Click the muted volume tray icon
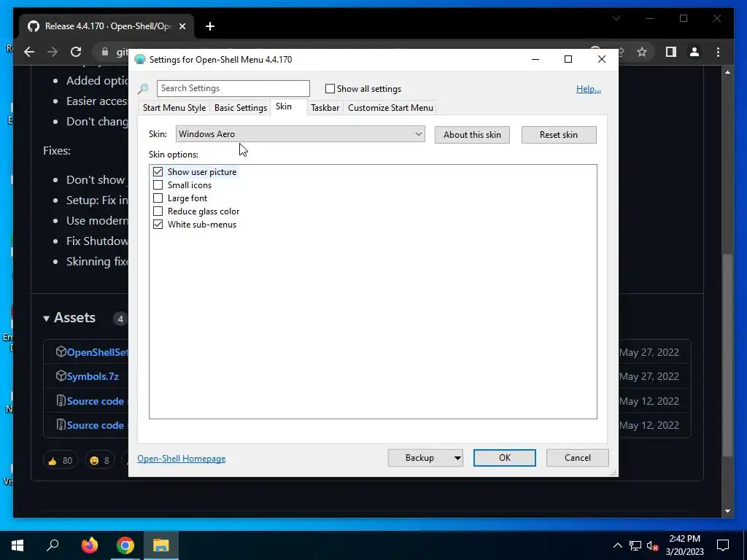 tap(653, 545)
